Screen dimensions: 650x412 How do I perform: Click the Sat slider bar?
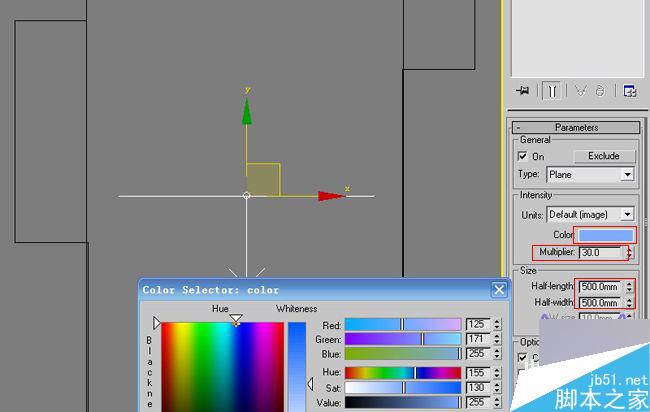click(x=403, y=388)
